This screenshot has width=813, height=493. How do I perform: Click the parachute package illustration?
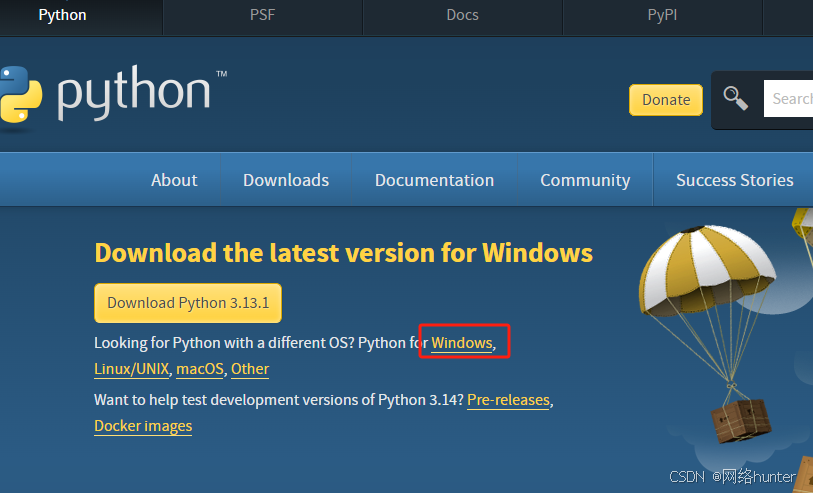pyautogui.click(x=709, y=332)
